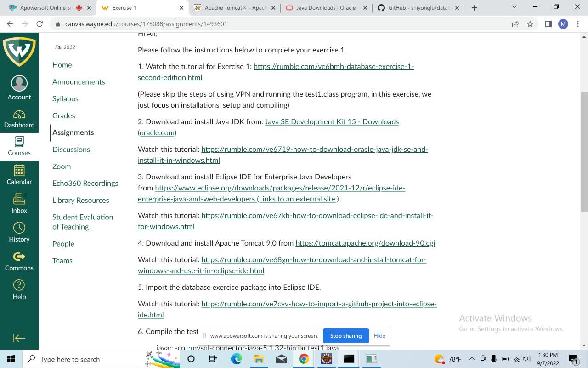Open the Canvas Inbox
The image size is (588, 368).
click(19, 204)
